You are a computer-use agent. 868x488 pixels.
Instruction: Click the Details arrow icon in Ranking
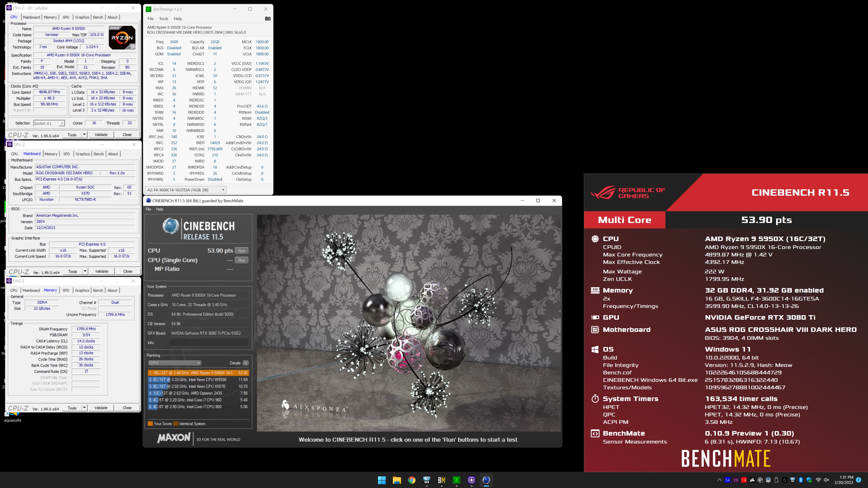pyautogui.click(x=246, y=363)
